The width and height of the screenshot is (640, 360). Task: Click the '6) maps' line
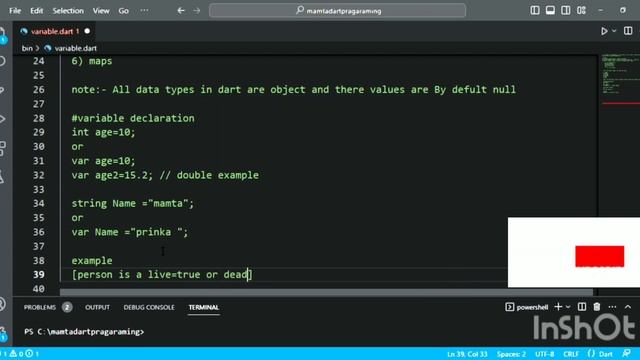92,61
